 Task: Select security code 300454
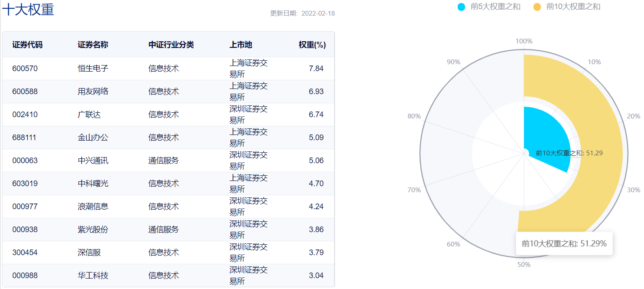click(x=25, y=253)
